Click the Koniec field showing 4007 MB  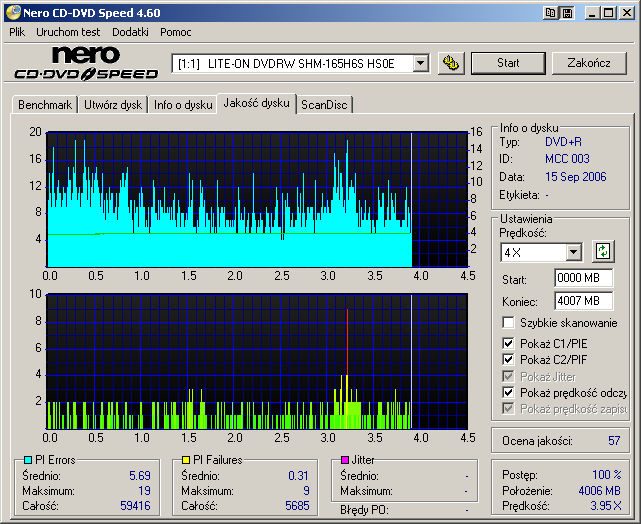coord(583,301)
